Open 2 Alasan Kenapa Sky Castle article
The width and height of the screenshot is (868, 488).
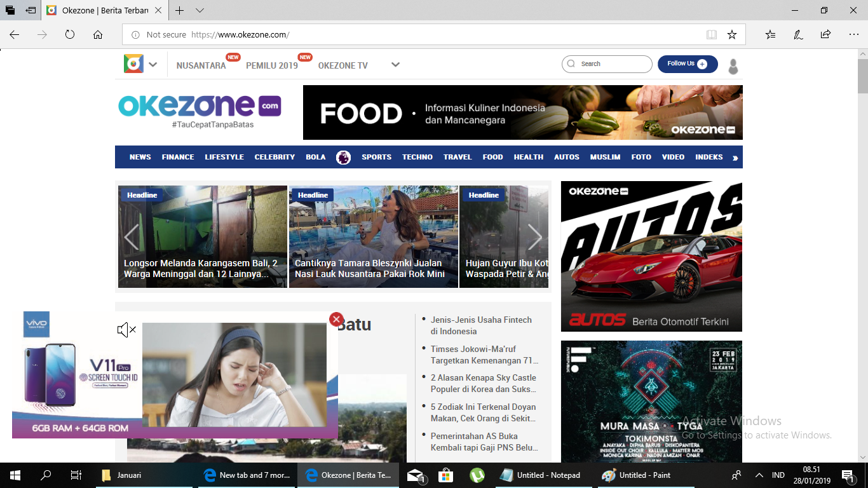point(484,383)
